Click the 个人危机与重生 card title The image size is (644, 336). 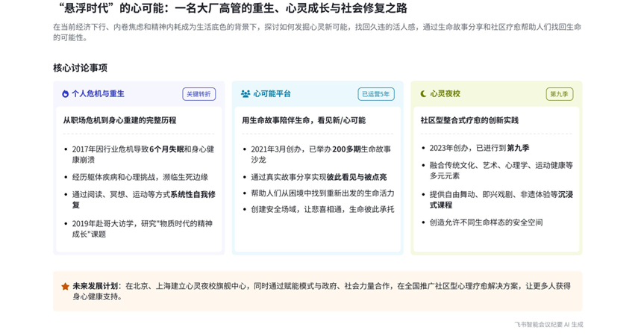tap(98, 94)
